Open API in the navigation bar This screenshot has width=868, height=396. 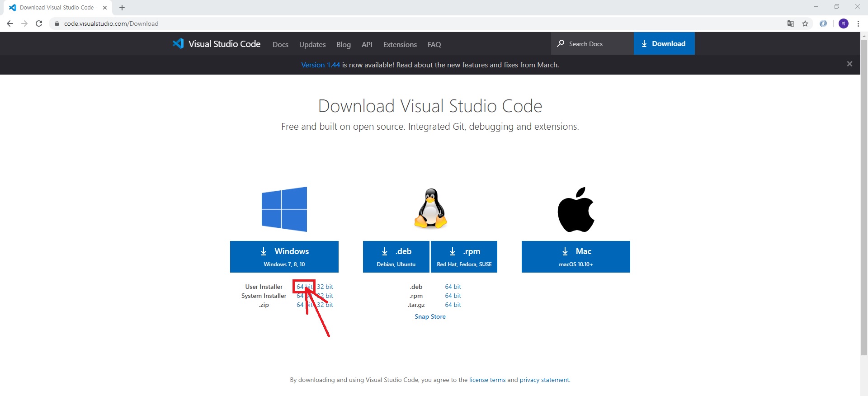[x=367, y=44]
